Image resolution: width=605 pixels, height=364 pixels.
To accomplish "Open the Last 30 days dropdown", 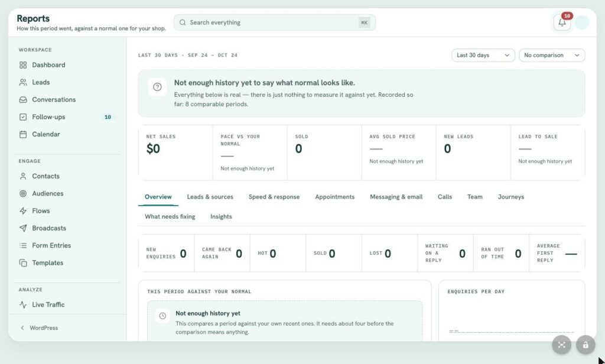I will (483, 55).
